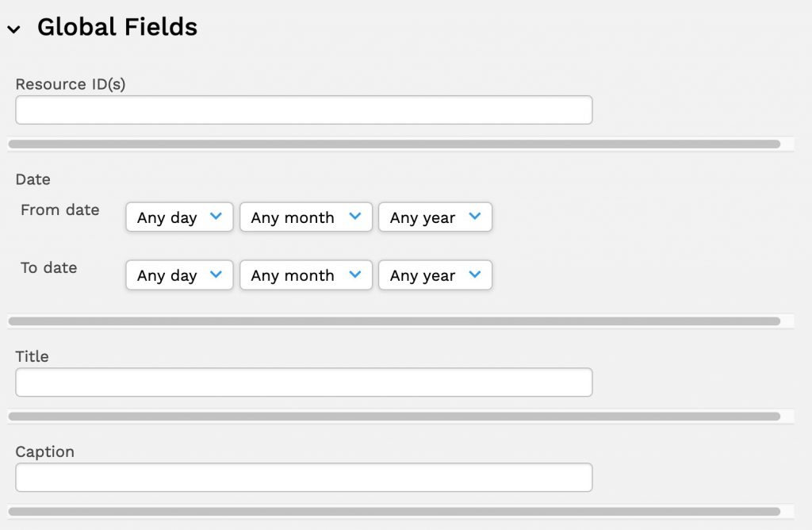
Task: Click the gray bar below Resource ID(s) field
Action: point(394,144)
